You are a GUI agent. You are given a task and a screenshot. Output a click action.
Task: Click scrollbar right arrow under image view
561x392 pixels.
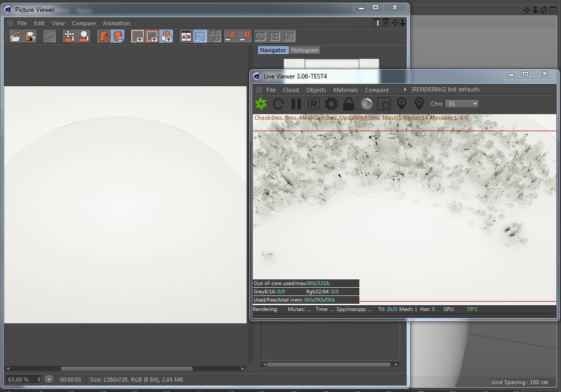click(x=242, y=368)
